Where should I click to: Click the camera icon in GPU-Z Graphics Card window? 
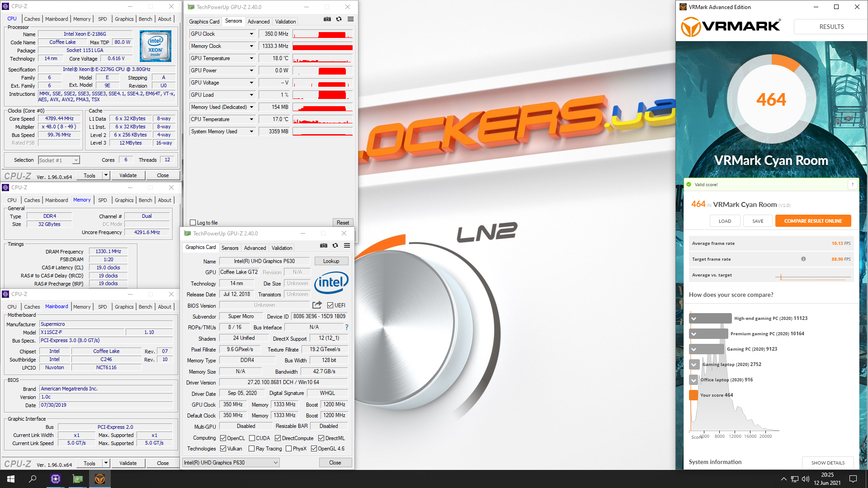click(324, 245)
